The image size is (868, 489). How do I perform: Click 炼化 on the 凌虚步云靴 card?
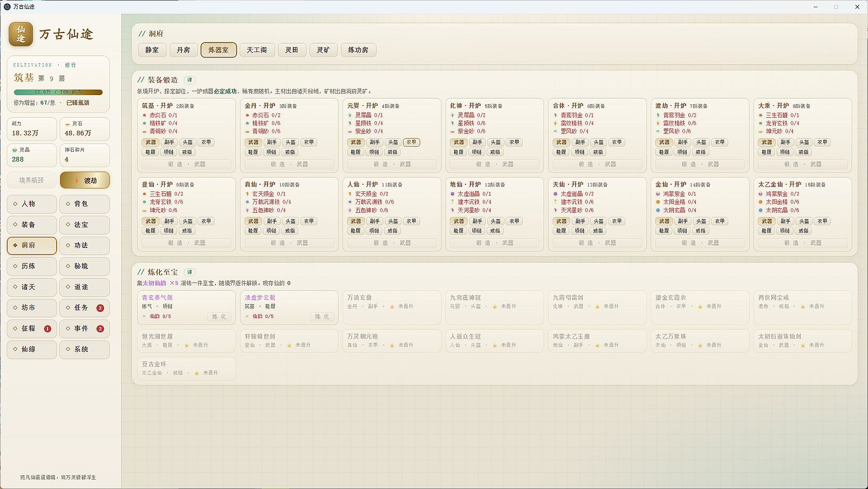click(x=322, y=316)
